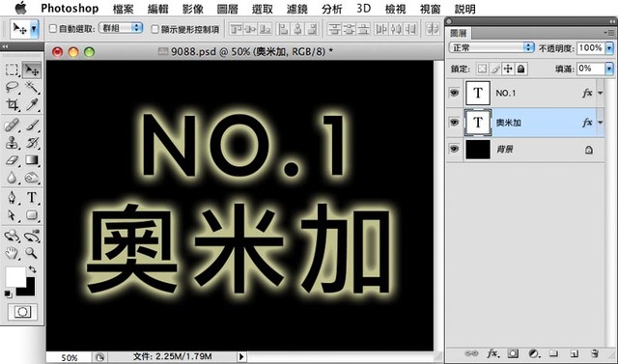Hide the NO.1 layer

tap(454, 93)
